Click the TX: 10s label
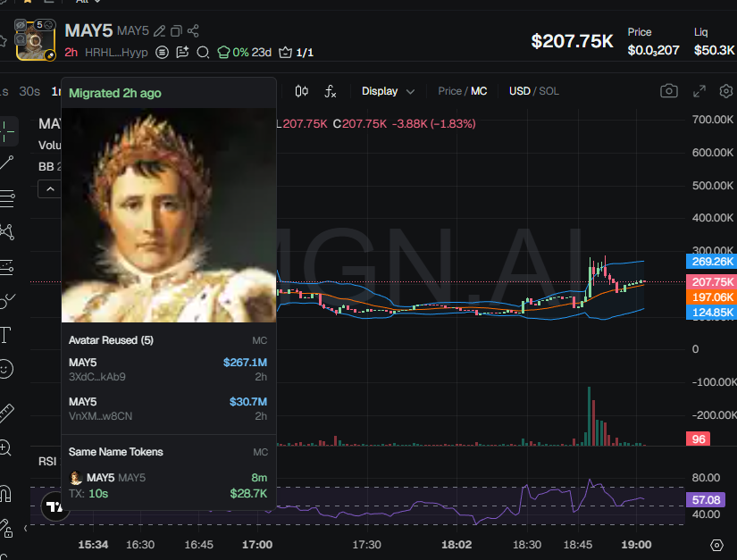This screenshot has height=560, width=737. click(88, 494)
